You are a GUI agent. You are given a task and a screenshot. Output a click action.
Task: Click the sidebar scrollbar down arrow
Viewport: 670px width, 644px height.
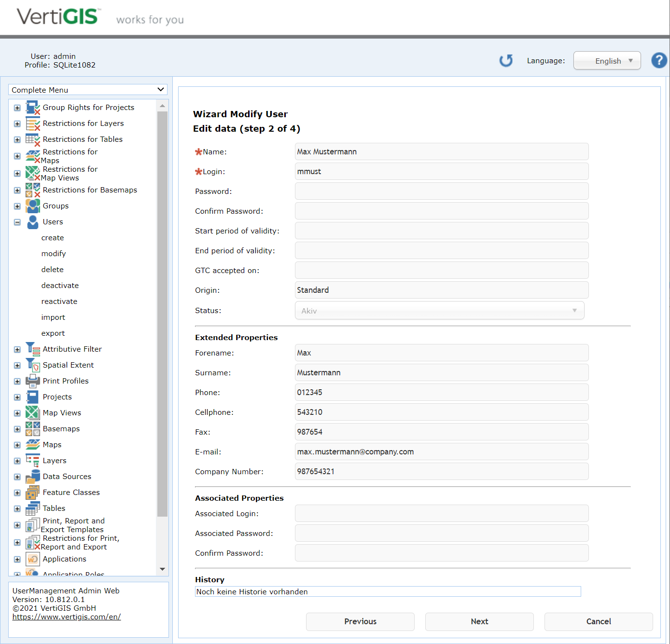(x=162, y=569)
